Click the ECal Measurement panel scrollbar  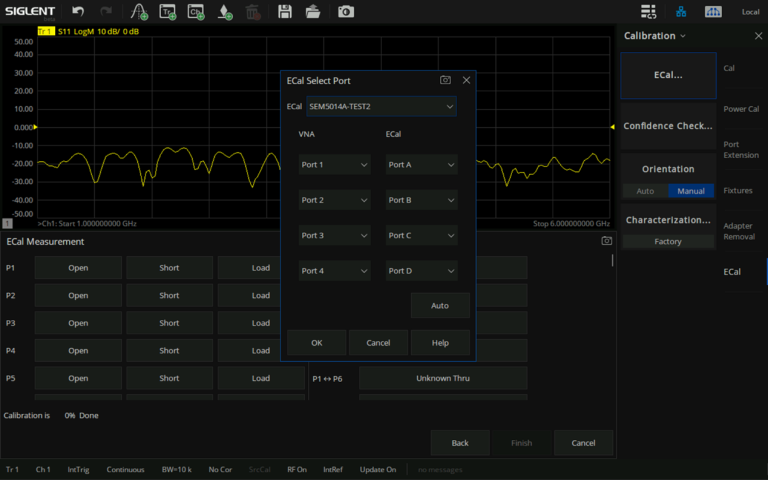point(613,262)
